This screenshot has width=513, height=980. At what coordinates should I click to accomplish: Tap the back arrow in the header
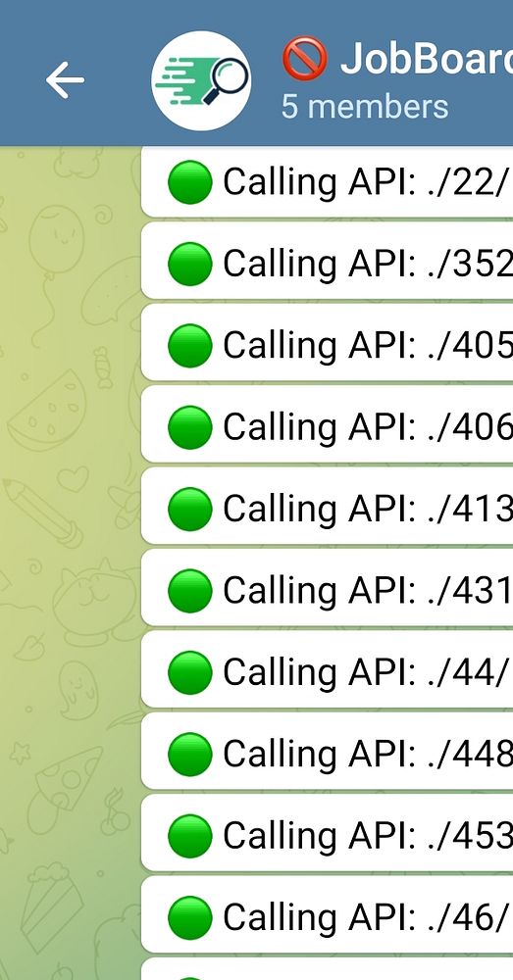[65, 80]
